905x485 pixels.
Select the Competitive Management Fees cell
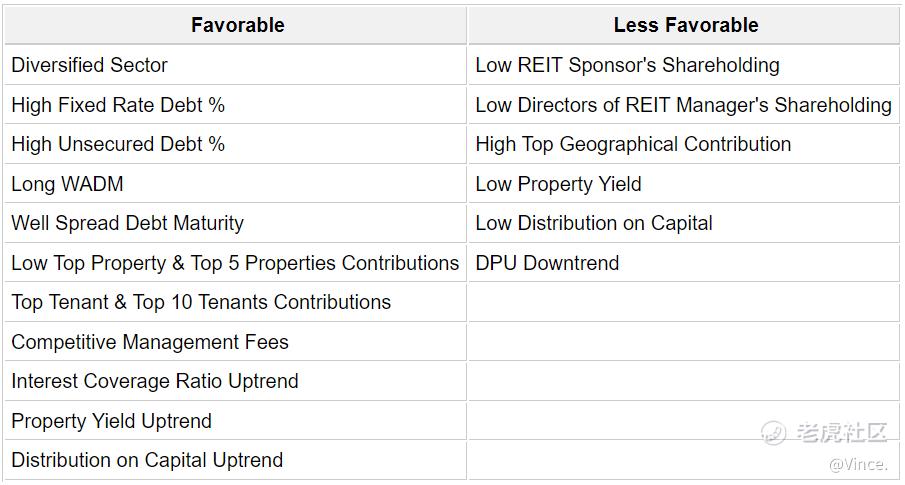[x=235, y=342]
